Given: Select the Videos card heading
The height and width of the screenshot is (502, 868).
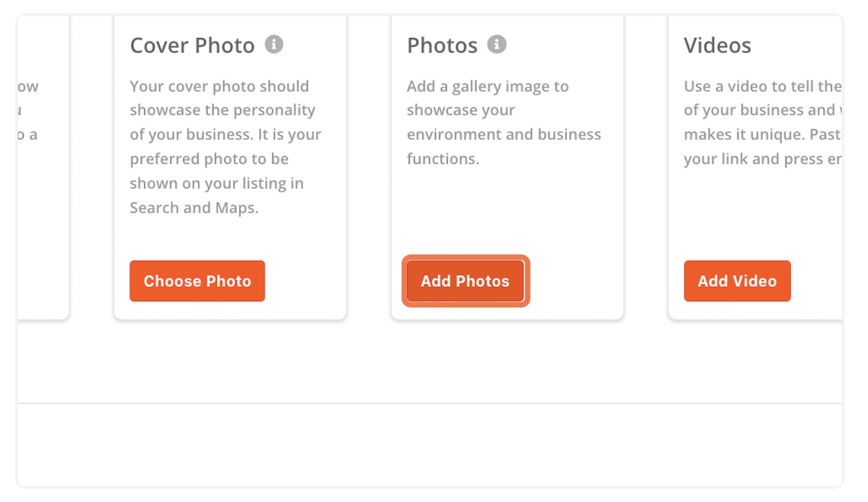Looking at the screenshot, I should click(x=717, y=46).
